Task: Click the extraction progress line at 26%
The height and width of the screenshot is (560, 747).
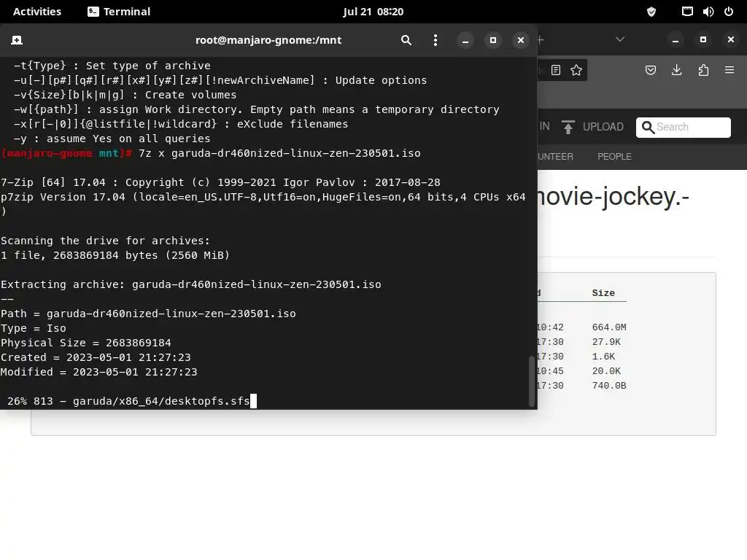Action: [128, 402]
